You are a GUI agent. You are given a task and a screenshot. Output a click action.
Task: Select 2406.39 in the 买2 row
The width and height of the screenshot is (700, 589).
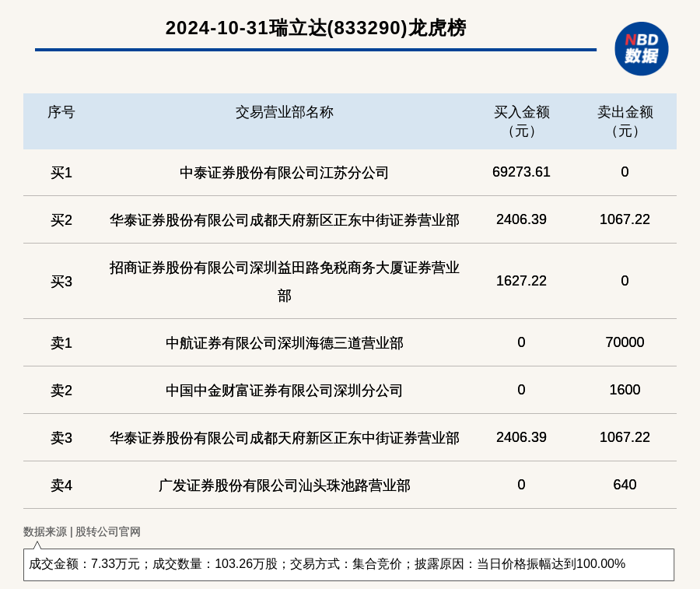point(521,219)
